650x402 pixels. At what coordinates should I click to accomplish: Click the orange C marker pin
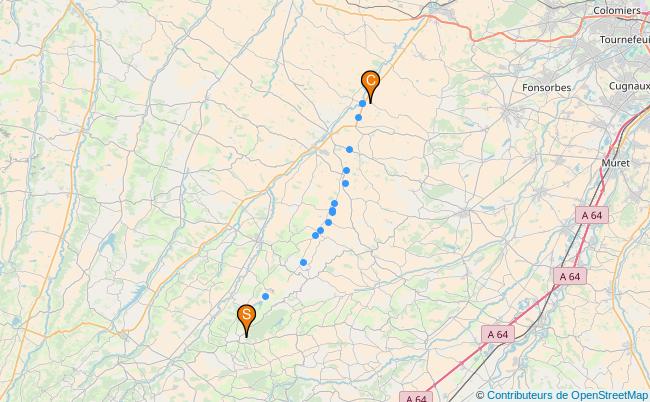[x=370, y=83]
